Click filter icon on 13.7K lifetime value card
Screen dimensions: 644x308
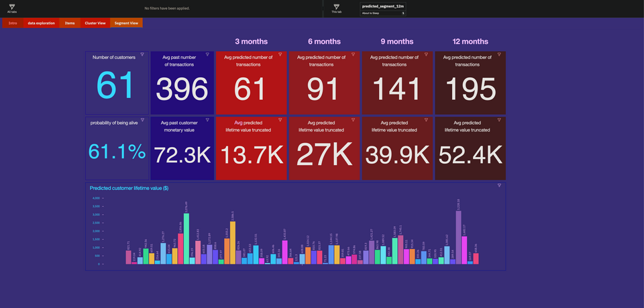pyautogui.click(x=280, y=119)
